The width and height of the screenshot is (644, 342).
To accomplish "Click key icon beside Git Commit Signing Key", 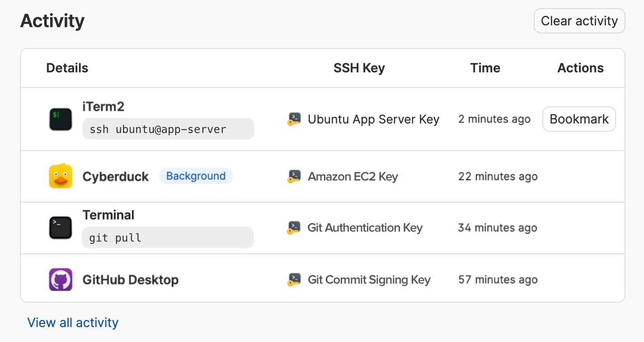I will point(294,280).
